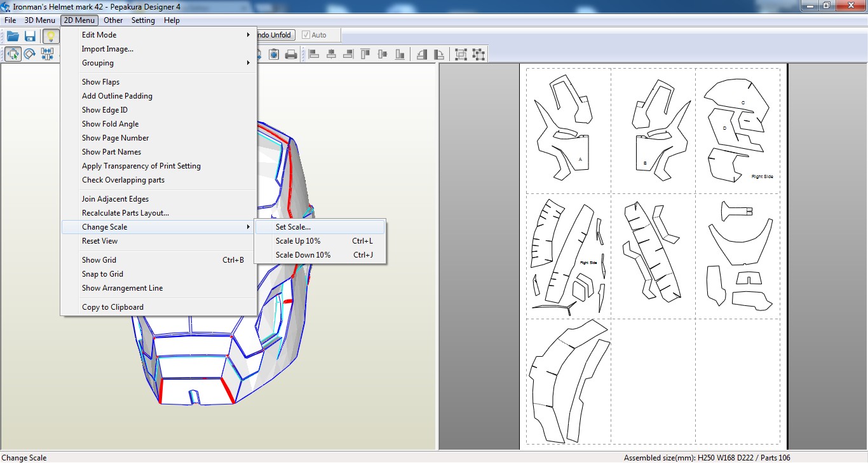Click the group parts icon
868x463 pixels.
[x=461, y=54]
